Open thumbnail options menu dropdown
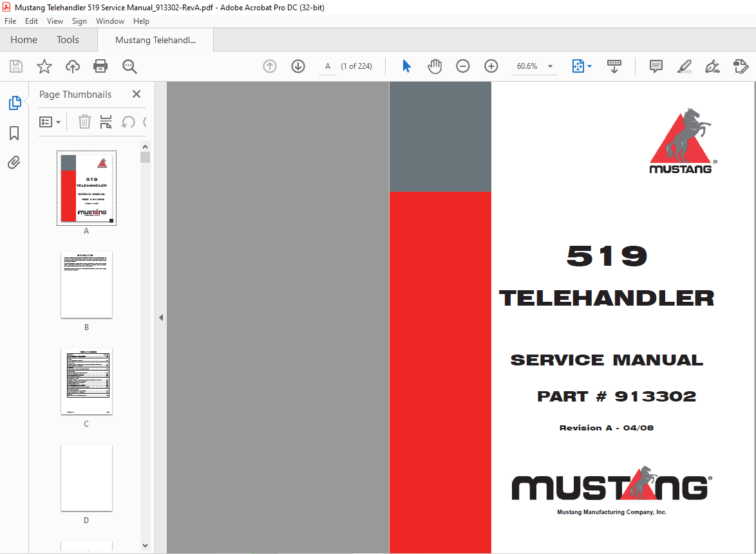Image resolution: width=756 pixels, height=554 pixels. coord(50,122)
